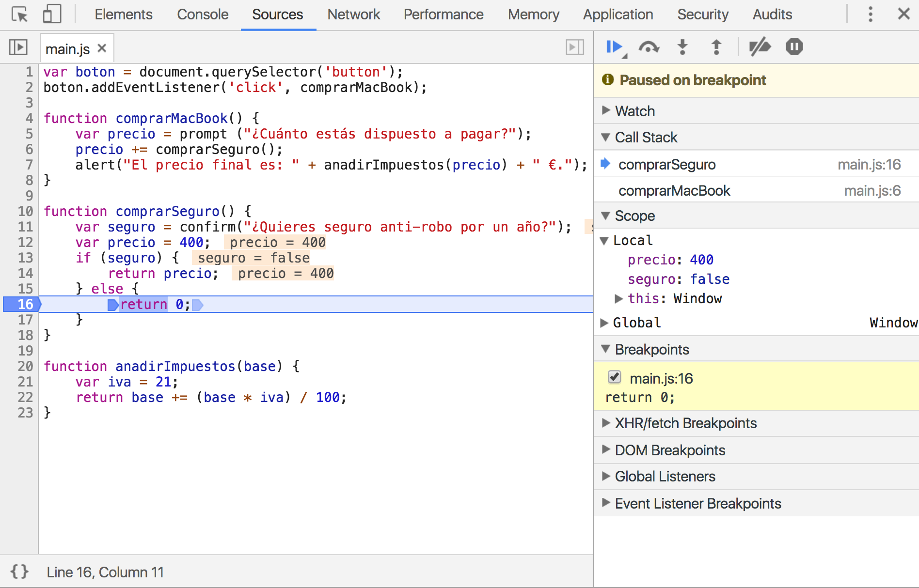Step into next function call

coord(682,47)
